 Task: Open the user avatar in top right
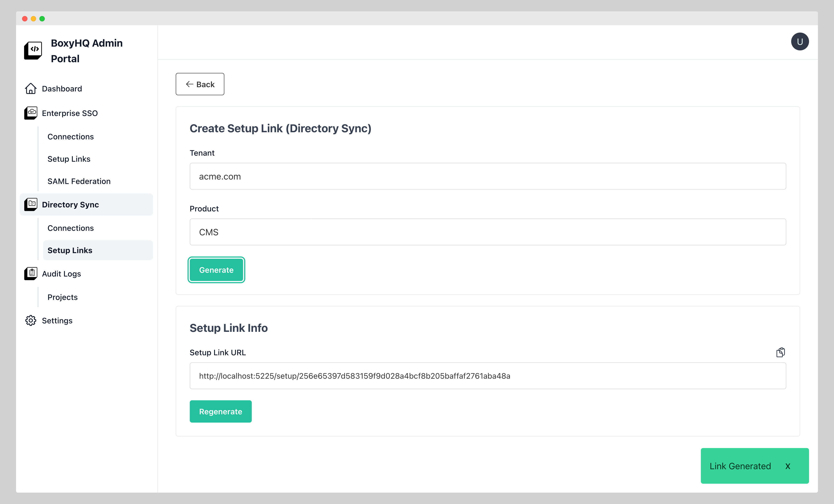(x=800, y=41)
